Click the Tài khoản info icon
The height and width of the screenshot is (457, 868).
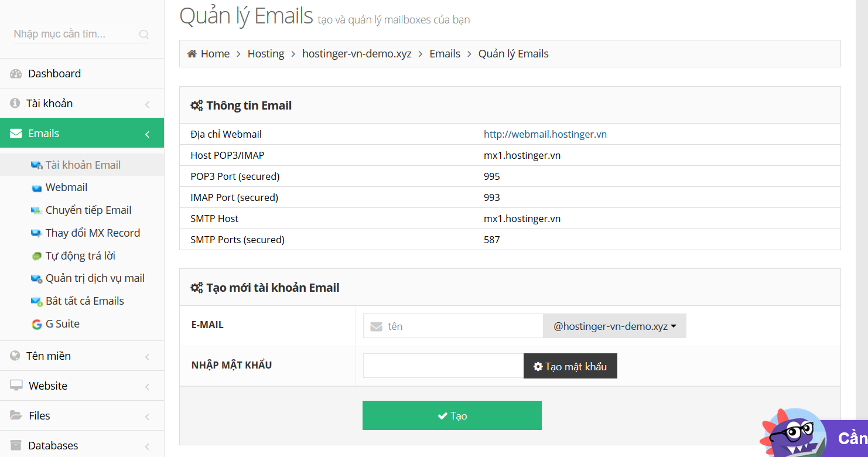click(x=15, y=103)
